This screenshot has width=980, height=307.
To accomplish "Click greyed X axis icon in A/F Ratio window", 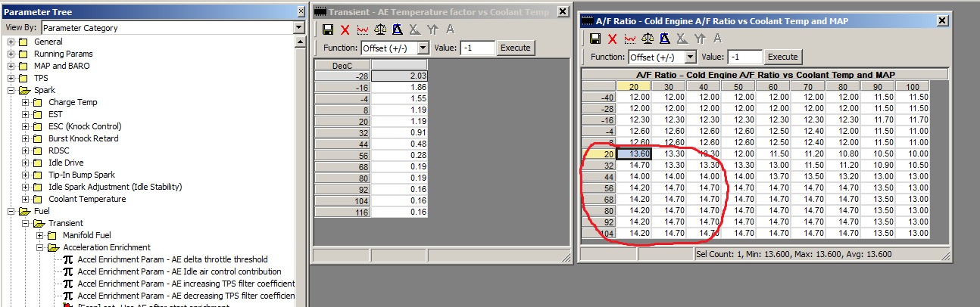I will 682,39.
